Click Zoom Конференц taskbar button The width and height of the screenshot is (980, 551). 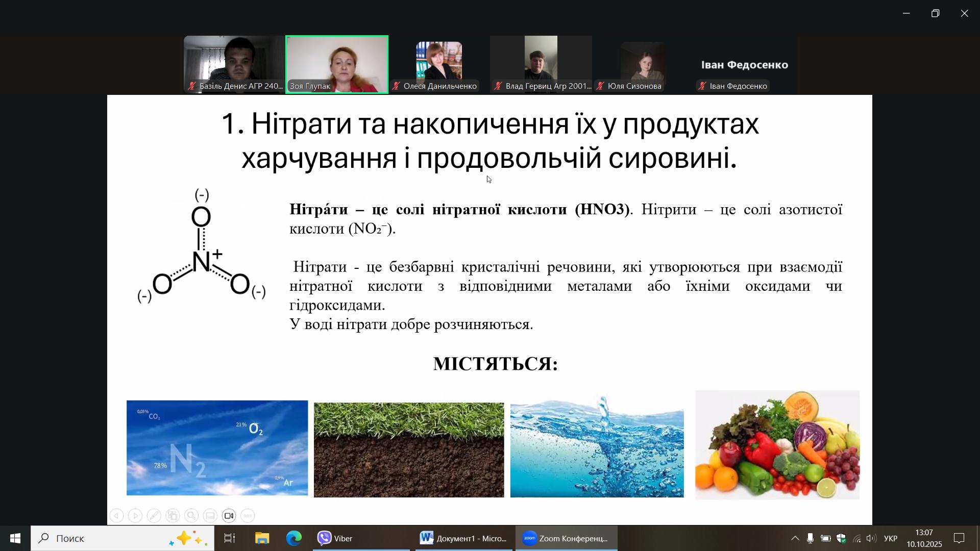[566, 538]
